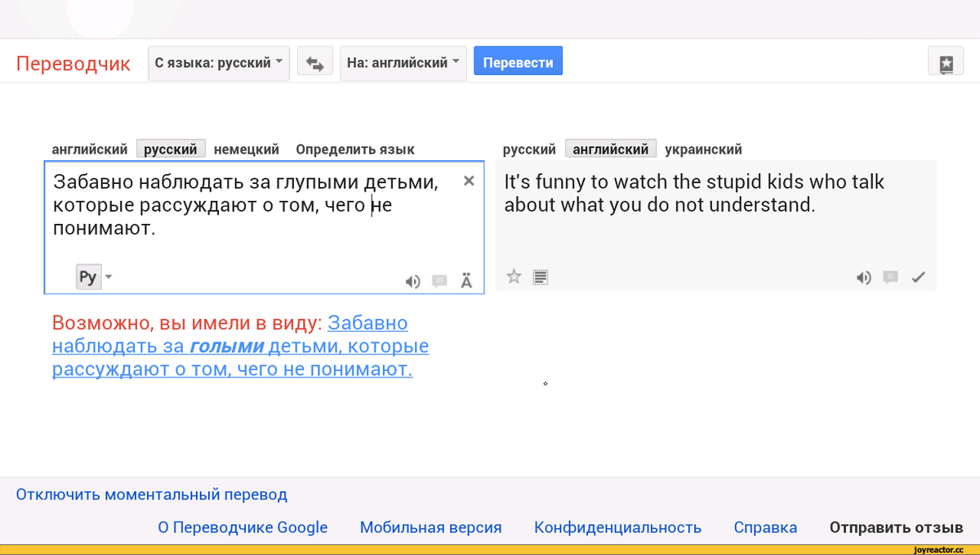Rate translation using the checkmark icon
This screenshot has height=555, width=980.
tap(919, 277)
